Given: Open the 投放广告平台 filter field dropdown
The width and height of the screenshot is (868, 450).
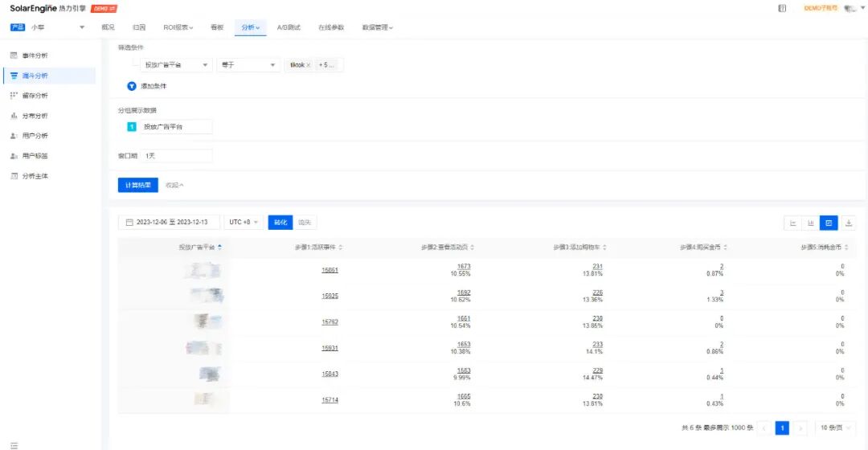Looking at the screenshot, I should pyautogui.click(x=176, y=65).
